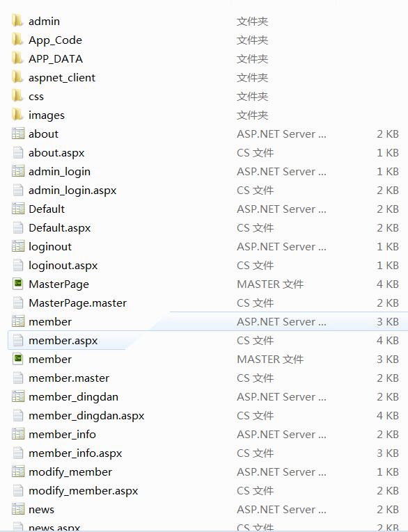Select the ASP.NET icon for loginout
The height and width of the screenshot is (532, 408).
(18, 246)
